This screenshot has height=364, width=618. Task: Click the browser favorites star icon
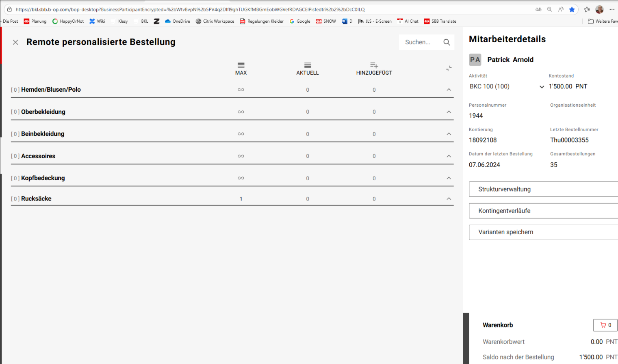pyautogui.click(x=572, y=9)
